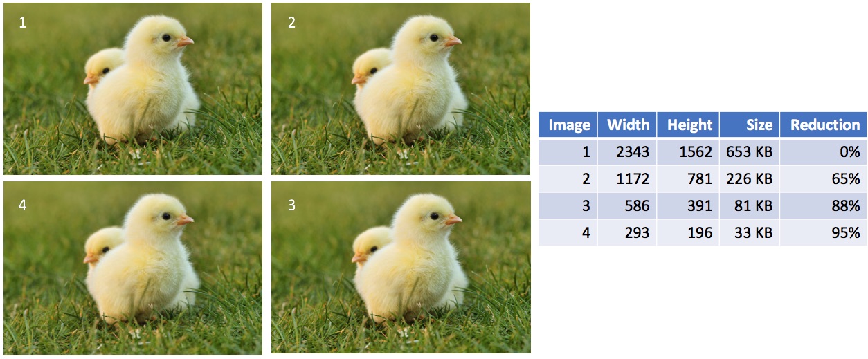The width and height of the screenshot is (868, 359).
Task: Click the 81 KB size cell
Action: [750, 205]
